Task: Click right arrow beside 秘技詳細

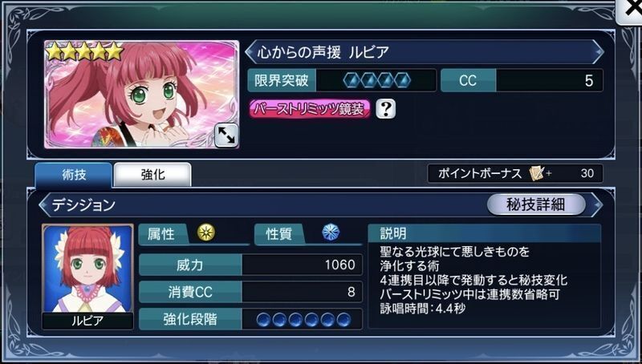Action: pyautogui.click(x=597, y=204)
